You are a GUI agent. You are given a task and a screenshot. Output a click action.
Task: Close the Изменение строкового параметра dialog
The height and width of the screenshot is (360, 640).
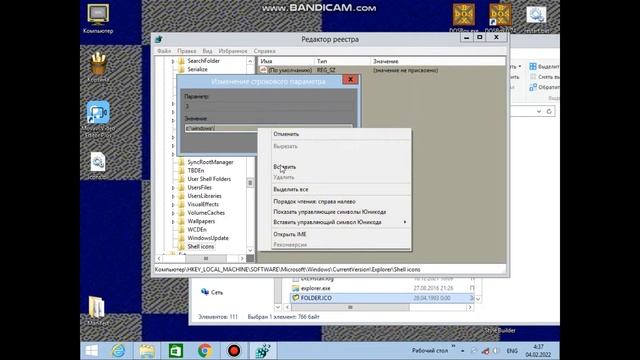(350, 80)
